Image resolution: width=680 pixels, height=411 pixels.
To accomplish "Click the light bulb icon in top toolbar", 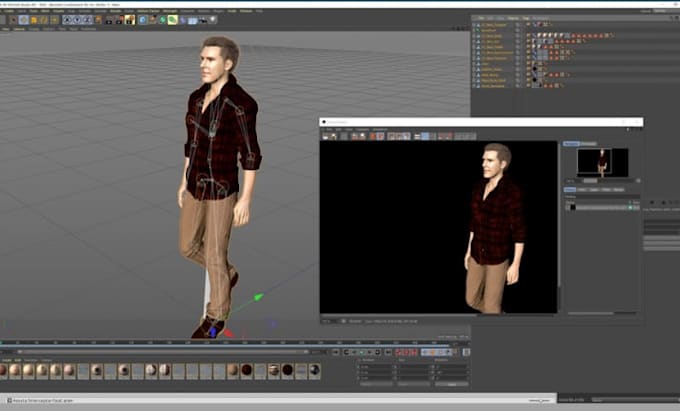I will tap(212, 20).
